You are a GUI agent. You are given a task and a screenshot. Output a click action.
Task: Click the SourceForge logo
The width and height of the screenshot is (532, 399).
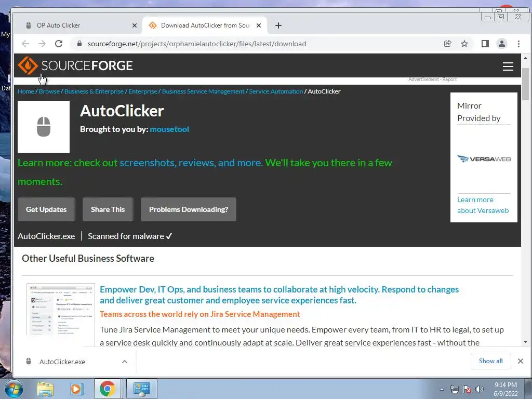(x=75, y=65)
